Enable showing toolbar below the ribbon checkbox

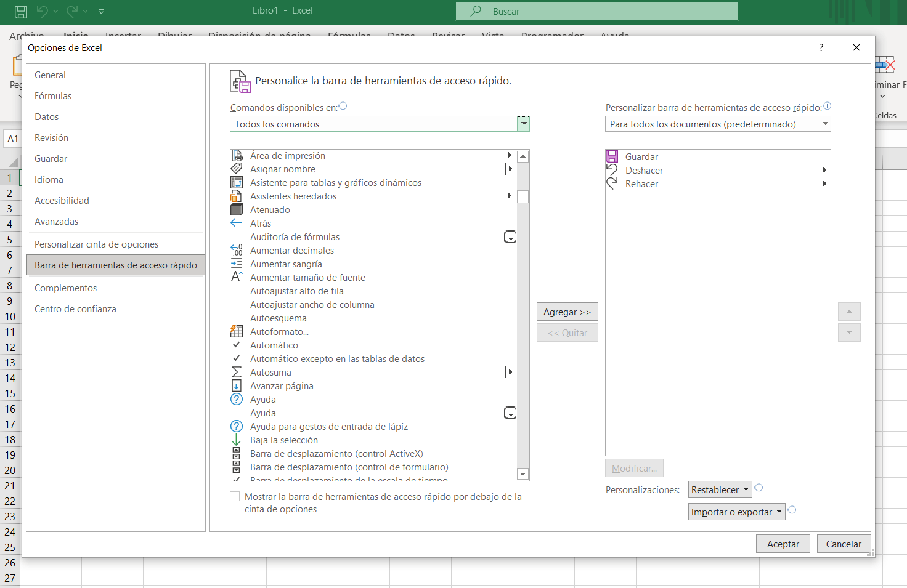point(235,496)
